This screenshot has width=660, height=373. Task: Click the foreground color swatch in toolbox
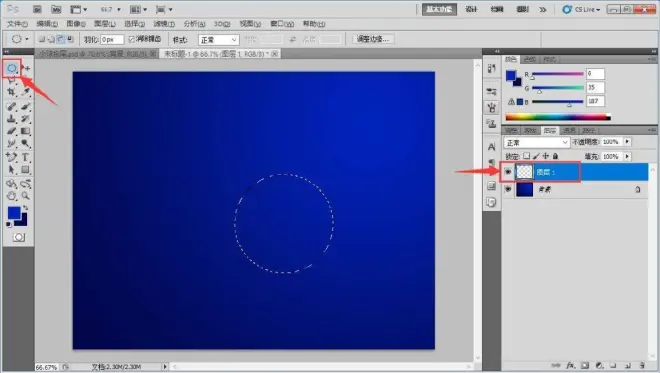click(x=14, y=213)
